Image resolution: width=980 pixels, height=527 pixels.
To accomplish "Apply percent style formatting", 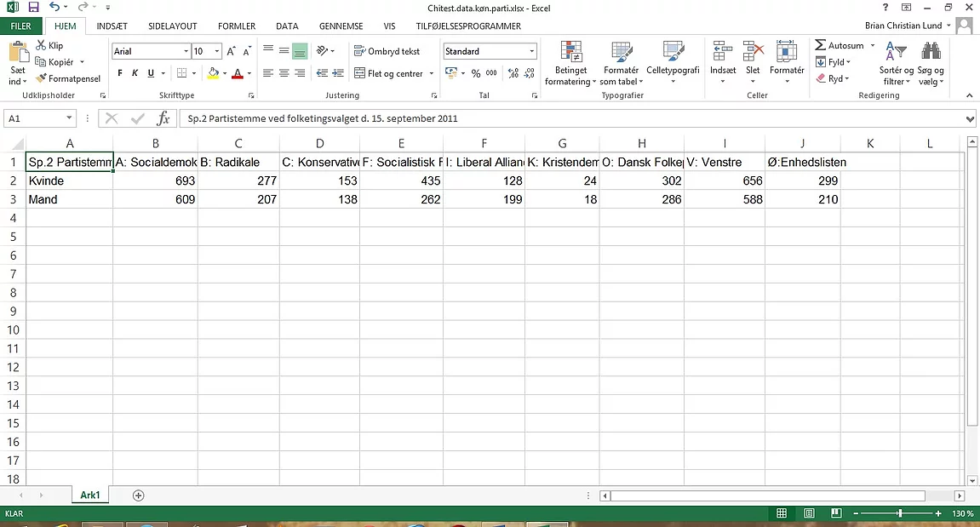I will click(476, 74).
